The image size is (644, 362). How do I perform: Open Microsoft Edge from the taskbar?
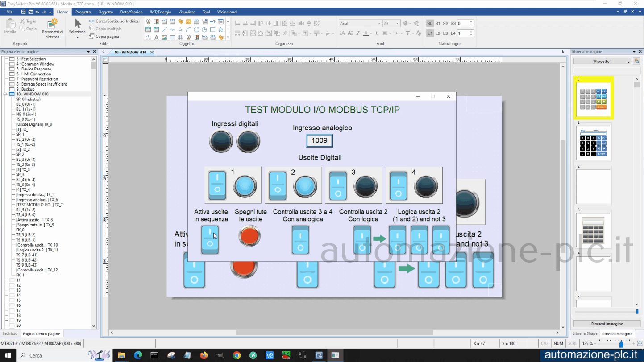click(138, 355)
